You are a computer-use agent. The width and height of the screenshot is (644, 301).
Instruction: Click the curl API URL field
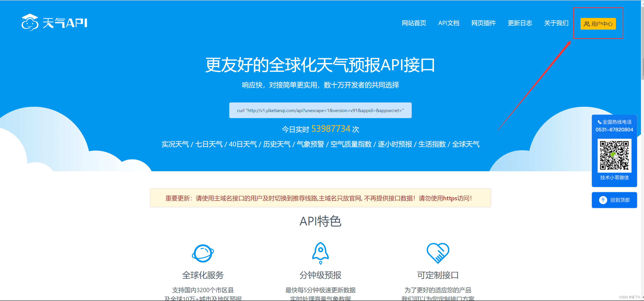coord(320,110)
